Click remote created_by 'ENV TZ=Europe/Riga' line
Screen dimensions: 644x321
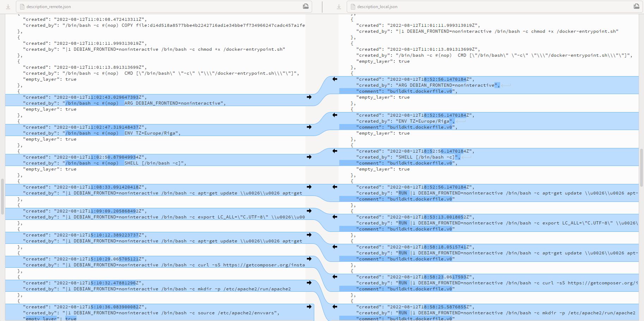pos(102,133)
